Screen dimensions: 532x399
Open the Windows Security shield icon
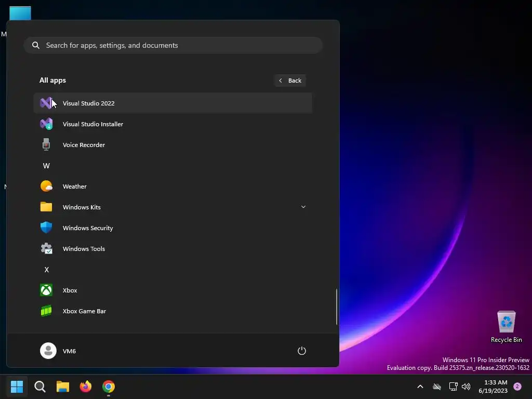[x=46, y=228]
